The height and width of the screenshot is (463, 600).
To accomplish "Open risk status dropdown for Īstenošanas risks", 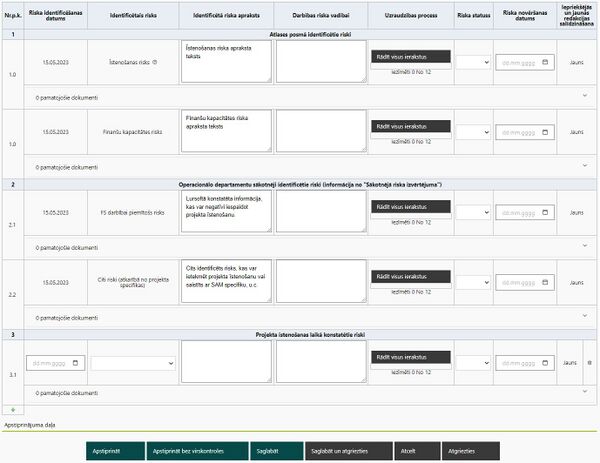I will (x=474, y=62).
